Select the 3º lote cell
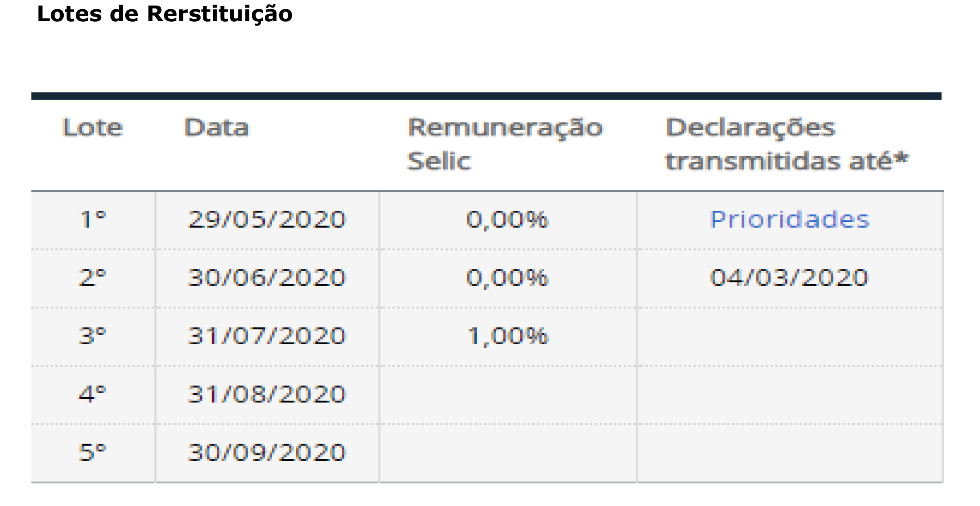 point(93,336)
